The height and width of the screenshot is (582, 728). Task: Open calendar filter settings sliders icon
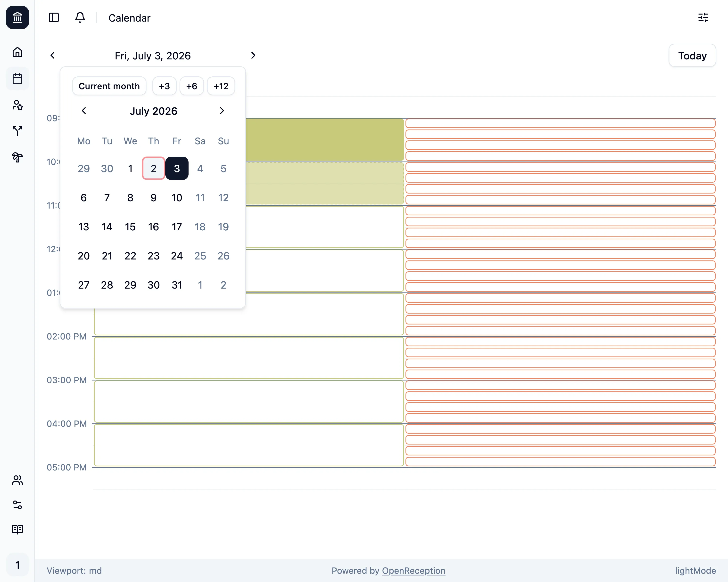tap(703, 17)
